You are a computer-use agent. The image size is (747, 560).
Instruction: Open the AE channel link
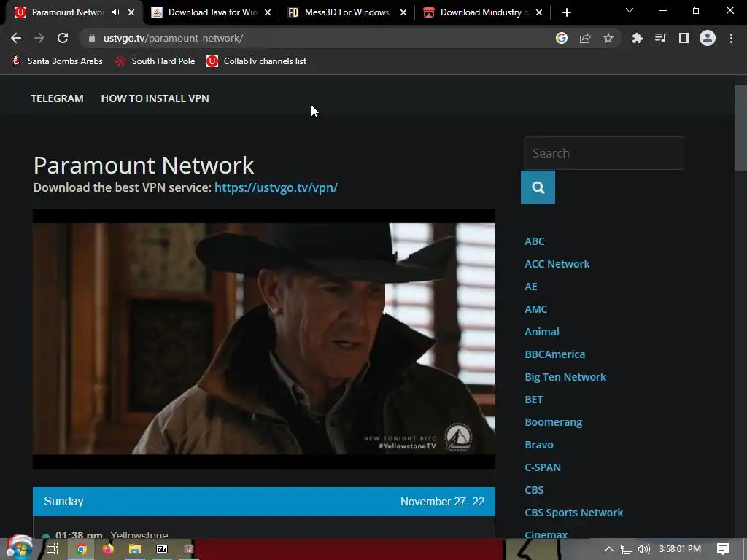(x=531, y=287)
